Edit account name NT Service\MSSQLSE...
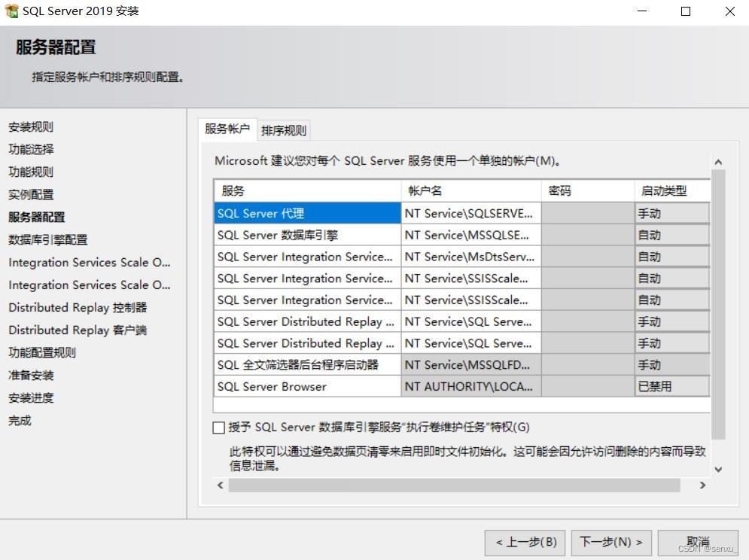The height and width of the screenshot is (560, 749). coord(471,235)
